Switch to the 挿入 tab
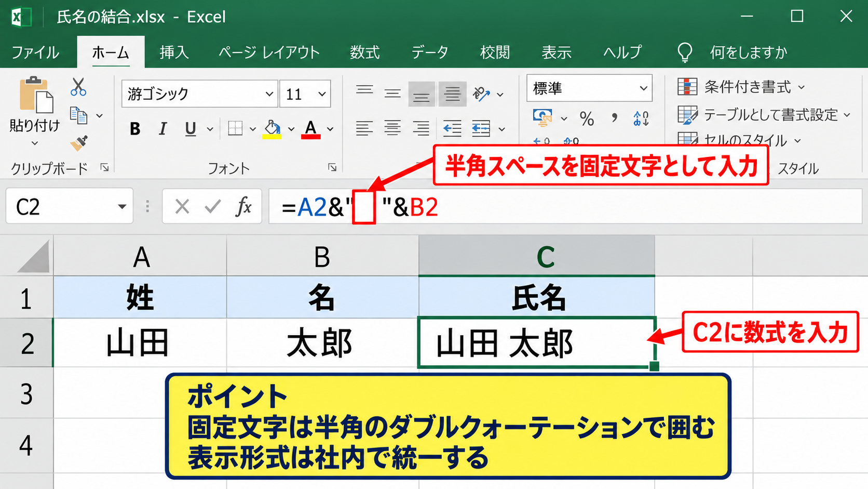Viewport: 868px width, 489px height. (x=174, y=52)
